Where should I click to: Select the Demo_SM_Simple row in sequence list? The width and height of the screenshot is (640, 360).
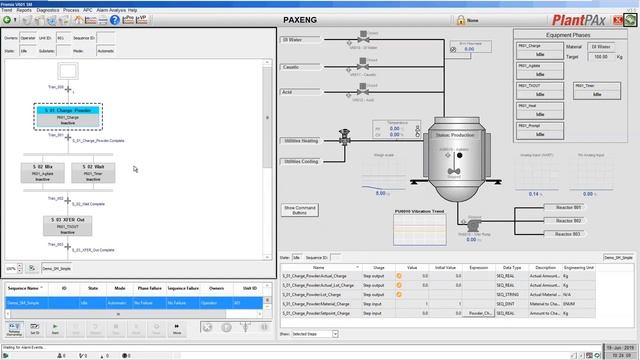pos(134,303)
